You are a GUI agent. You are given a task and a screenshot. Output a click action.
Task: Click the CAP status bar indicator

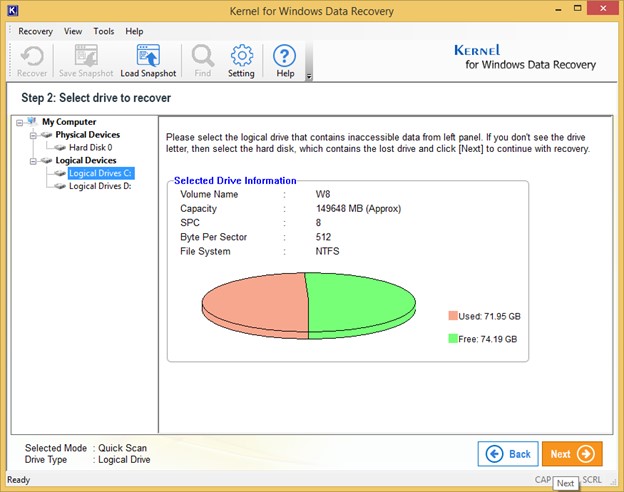(x=543, y=480)
